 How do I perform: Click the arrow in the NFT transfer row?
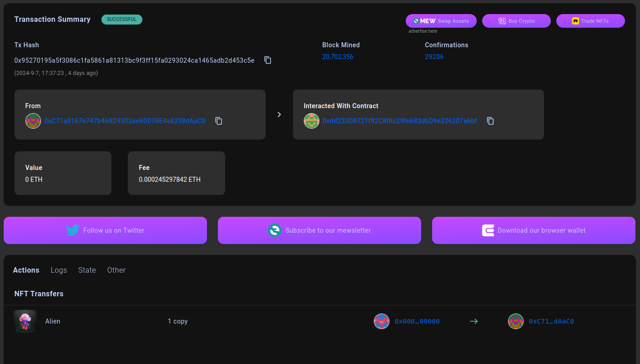pyautogui.click(x=474, y=321)
